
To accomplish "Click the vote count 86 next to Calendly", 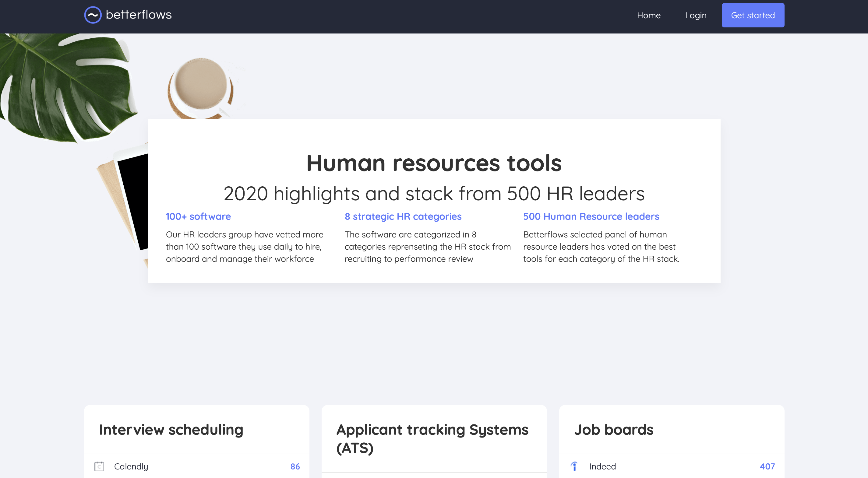I will point(295,466).
